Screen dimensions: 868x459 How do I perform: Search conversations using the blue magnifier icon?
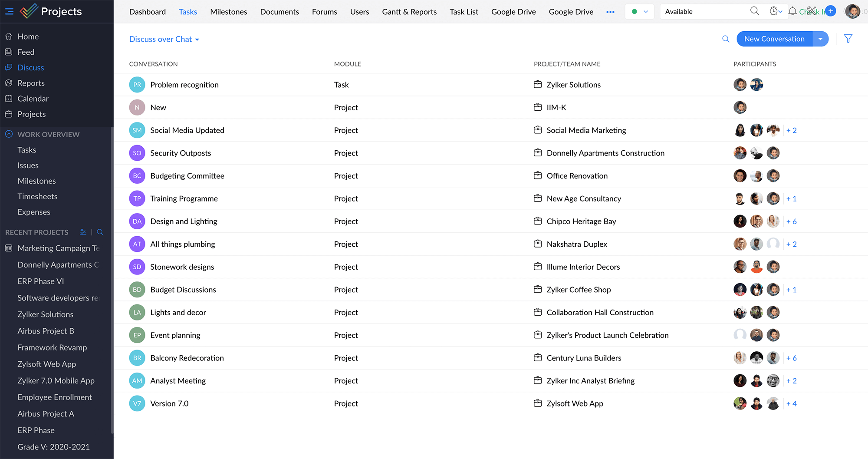click(726, 39)
